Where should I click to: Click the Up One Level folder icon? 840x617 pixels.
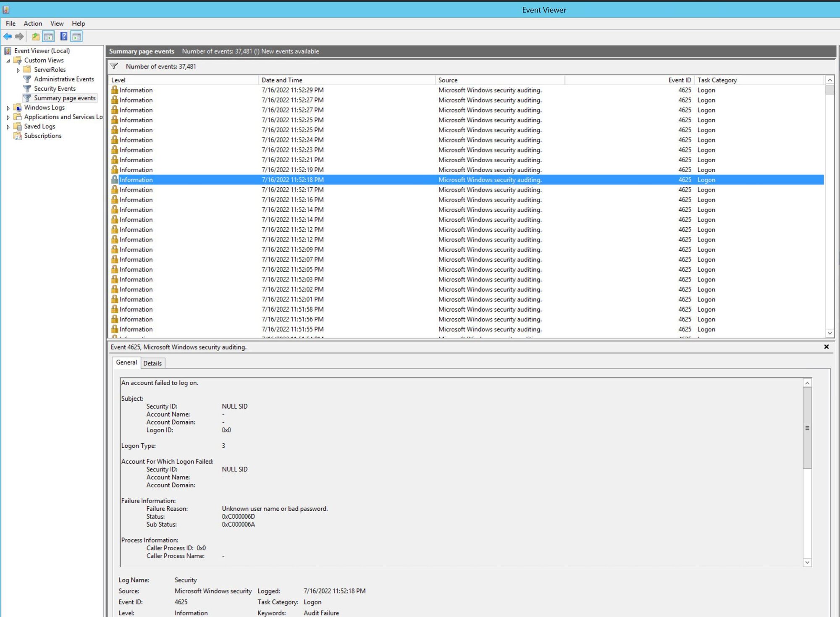(x=36, y=37)
